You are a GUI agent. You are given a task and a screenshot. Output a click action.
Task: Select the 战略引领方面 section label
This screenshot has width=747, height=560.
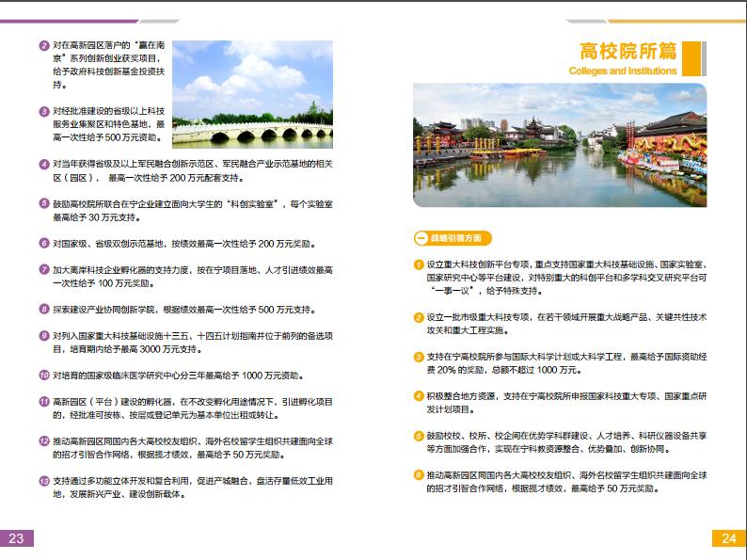tap(453, 238)
